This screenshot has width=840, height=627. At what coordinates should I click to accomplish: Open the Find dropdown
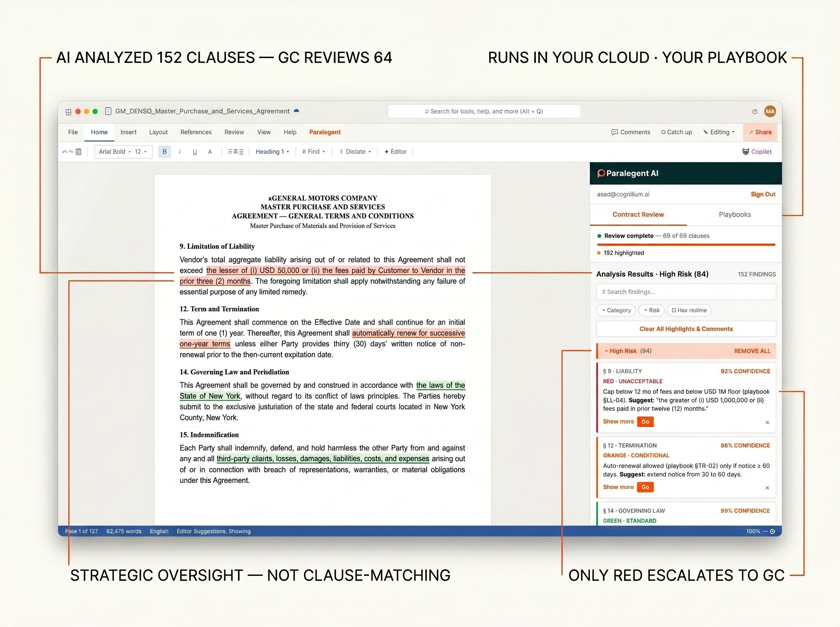[314, 152]
